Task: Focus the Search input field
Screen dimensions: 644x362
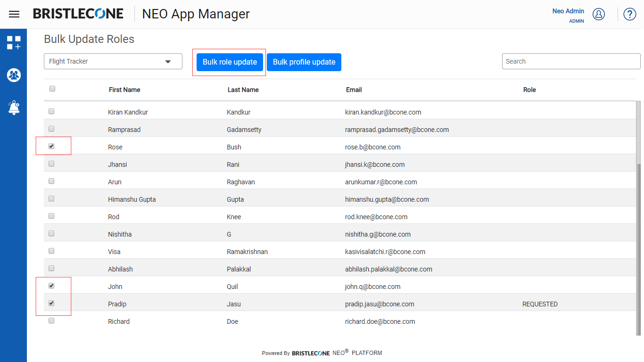Action: [x=571, y=61]
